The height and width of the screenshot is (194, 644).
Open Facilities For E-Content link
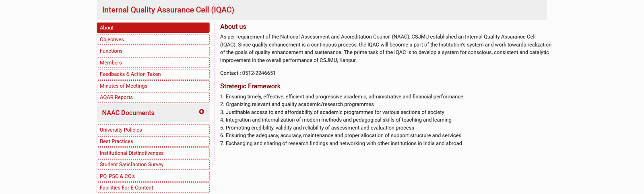[x=126, y=188]
